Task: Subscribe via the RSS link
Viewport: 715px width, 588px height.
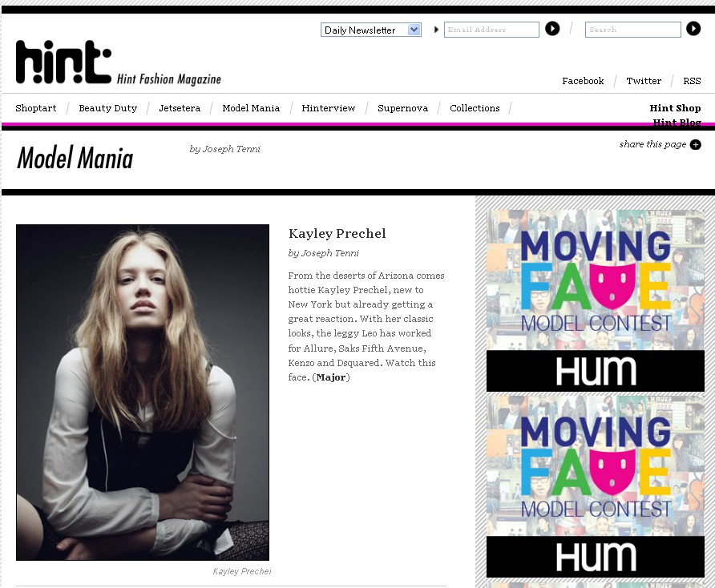Action: pyautogui.click(x=692, y=81)
